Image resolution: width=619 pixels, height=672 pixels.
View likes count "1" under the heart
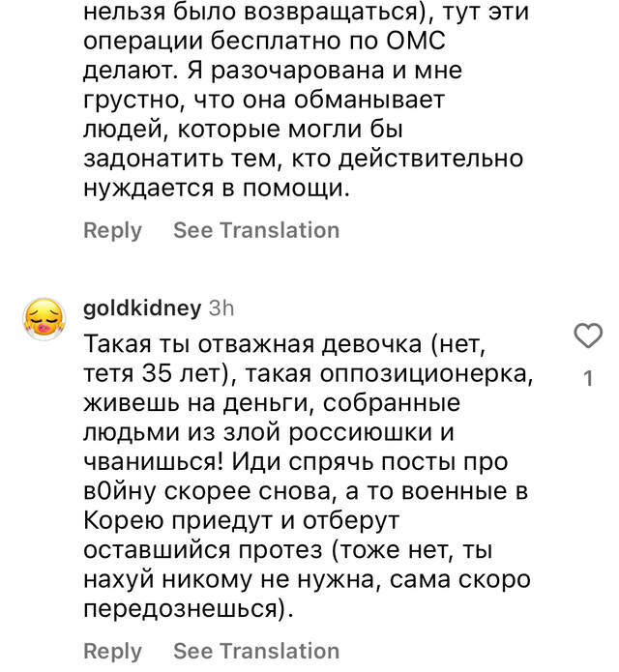[589, 378]
